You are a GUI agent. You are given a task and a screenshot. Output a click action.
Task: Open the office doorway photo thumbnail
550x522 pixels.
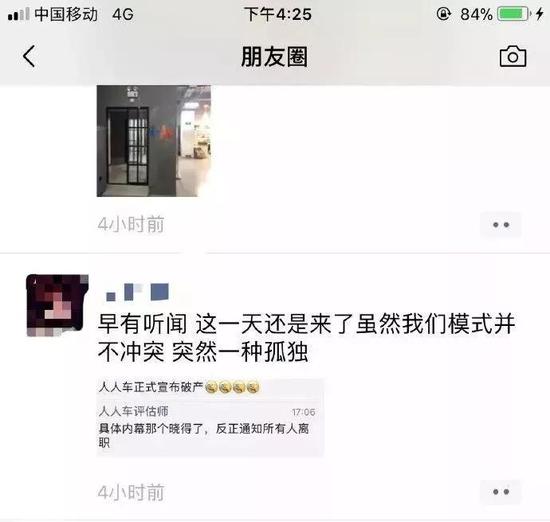coord(154,141)
